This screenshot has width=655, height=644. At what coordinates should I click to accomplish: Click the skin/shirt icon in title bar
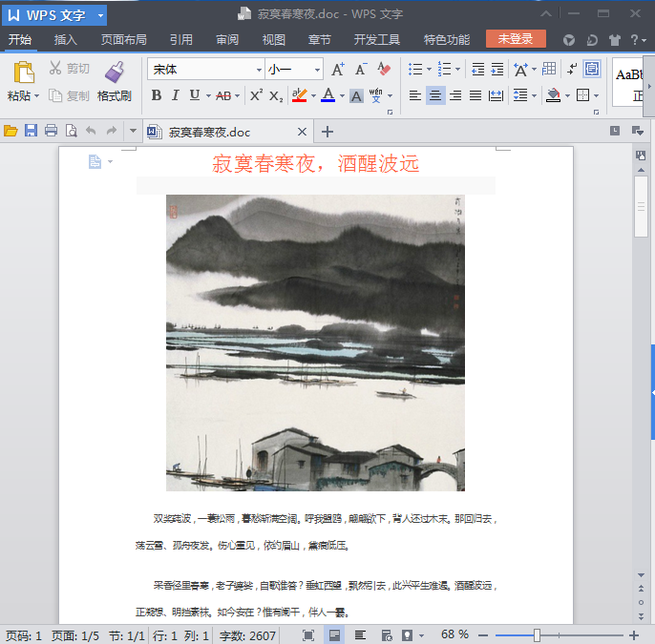click(615, 40)
